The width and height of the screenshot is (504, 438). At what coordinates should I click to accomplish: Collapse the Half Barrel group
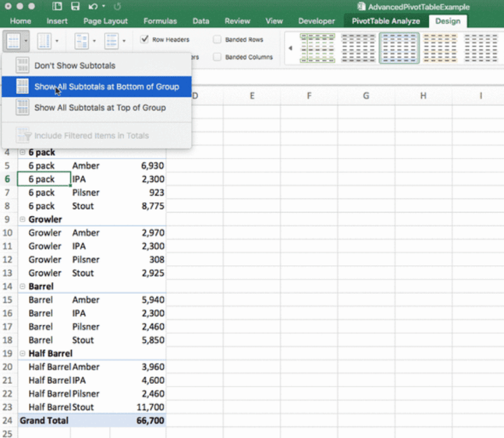pos(24,353)
